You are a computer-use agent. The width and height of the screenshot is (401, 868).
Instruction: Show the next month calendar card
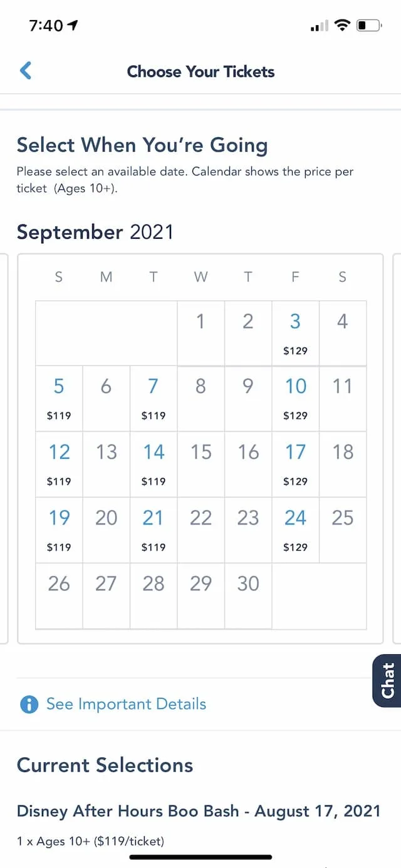[x=397, y=448]
